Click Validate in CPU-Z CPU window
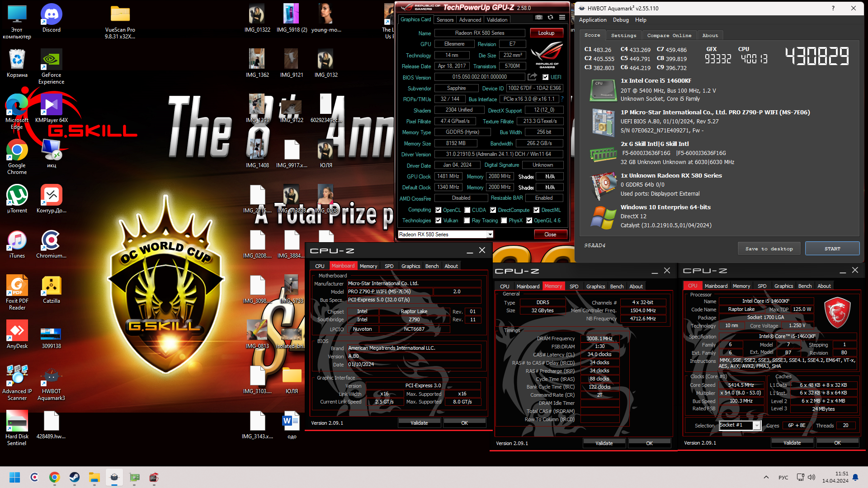The width and height of the screenshot is (868, 488). point(792,443)
